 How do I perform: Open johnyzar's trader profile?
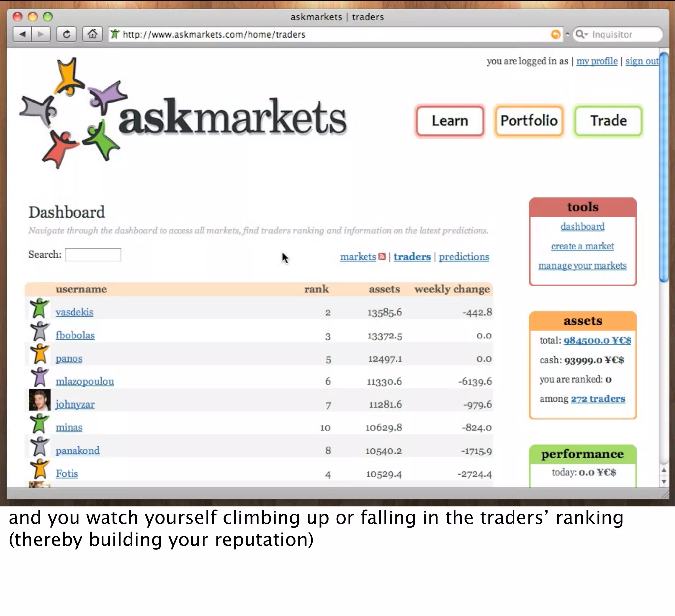[x=75, y=404]
